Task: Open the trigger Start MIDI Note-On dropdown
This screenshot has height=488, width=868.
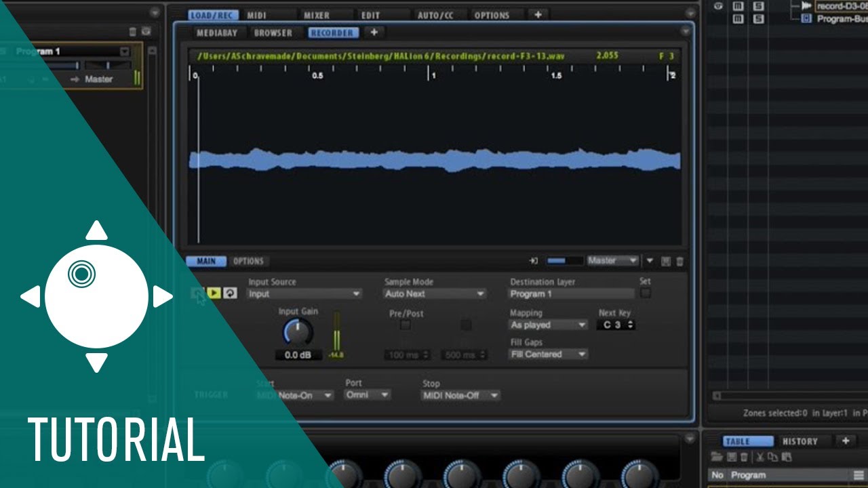Action: 295,395
